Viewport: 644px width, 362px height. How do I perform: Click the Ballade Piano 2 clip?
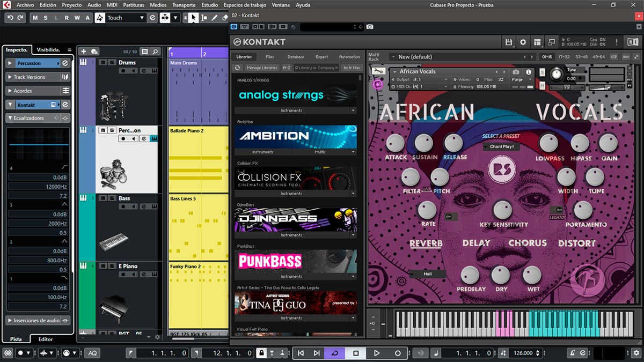199,159
